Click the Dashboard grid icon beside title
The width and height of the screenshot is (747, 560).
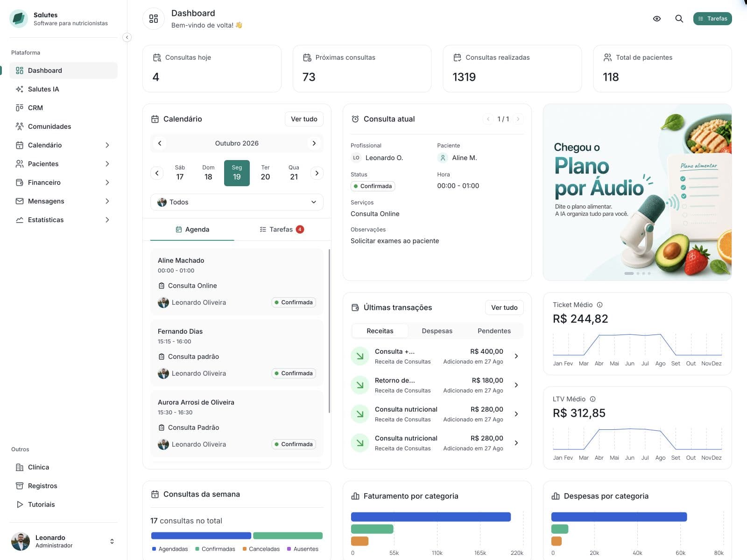point(154,19)
